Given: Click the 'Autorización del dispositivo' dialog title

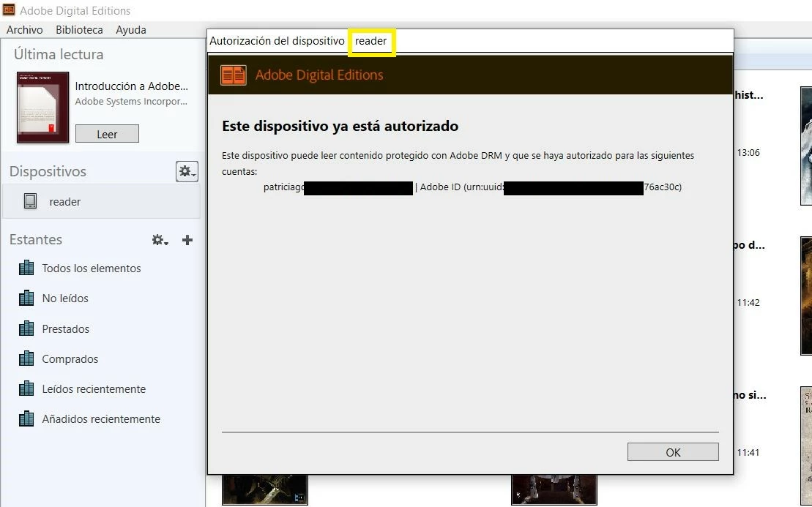Looking at the screenshot, I should click(x=277, y=41).
